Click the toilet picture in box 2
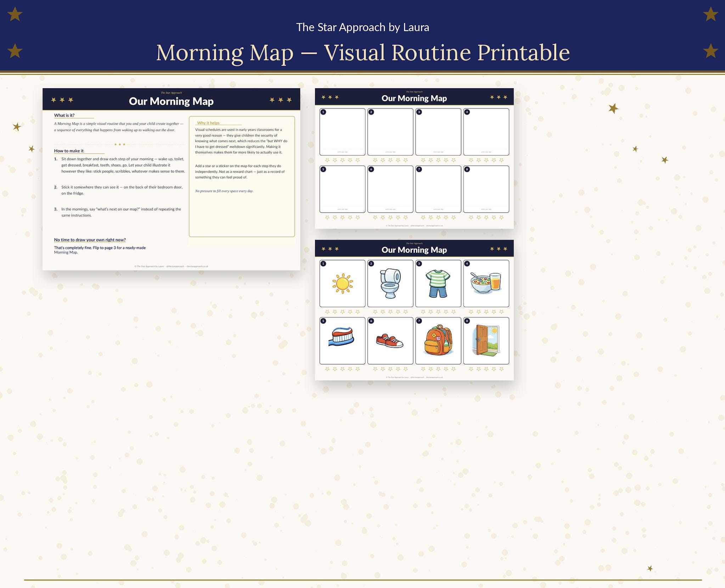Viewport: 725px width, 588px height. coord(390,283)
